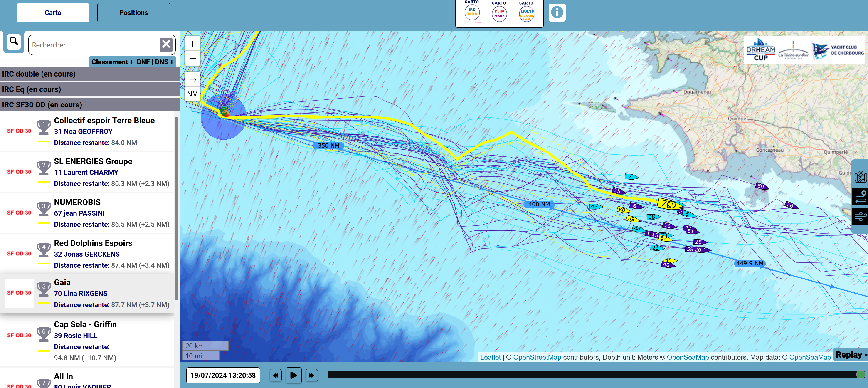
Task: Click the rank 4 trophy icon
Action: coord(44,250)
